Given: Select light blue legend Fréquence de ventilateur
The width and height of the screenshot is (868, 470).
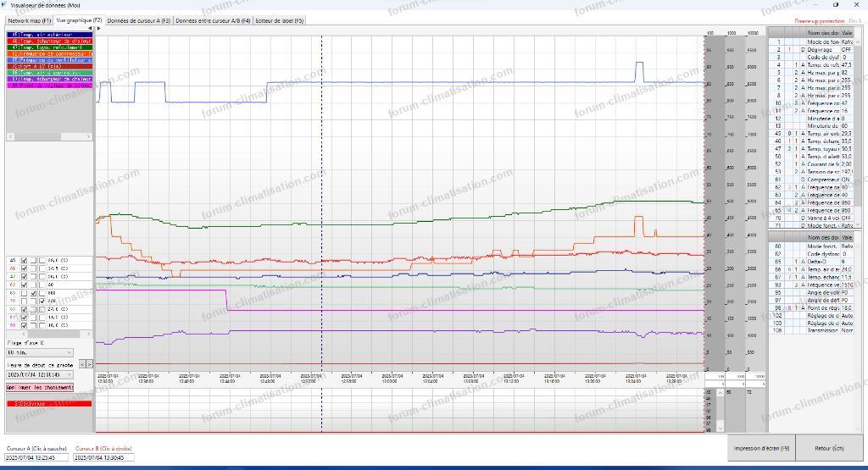Looking at the screenshot, I should (x=49, y=60).
